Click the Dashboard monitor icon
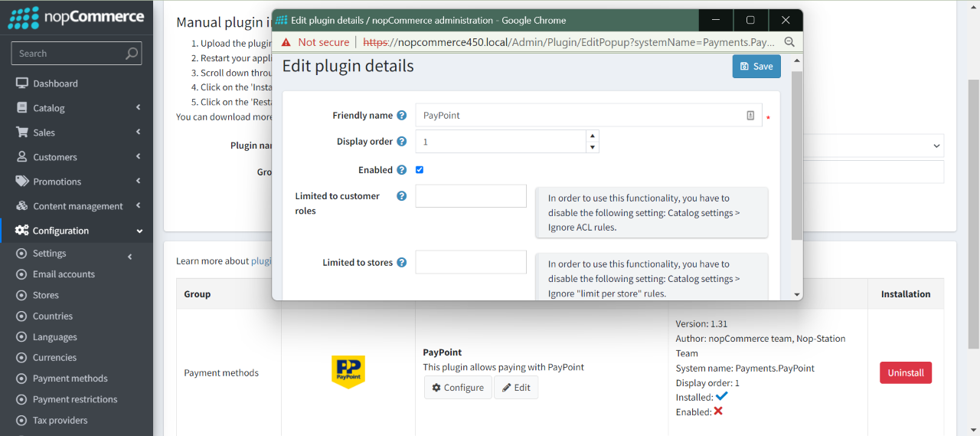The height and width of the screenshot is (436, 980). [21, 84]
